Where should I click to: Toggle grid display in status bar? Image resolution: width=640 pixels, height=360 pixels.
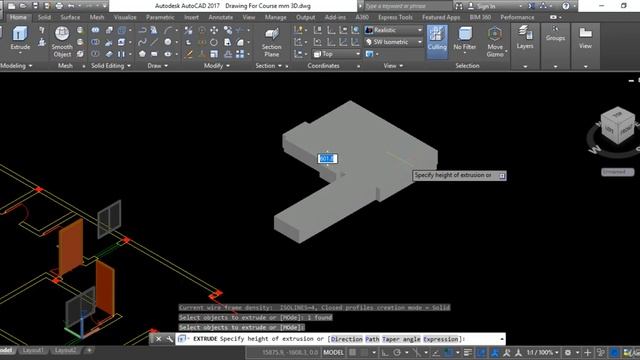click(x=352, y=352)
